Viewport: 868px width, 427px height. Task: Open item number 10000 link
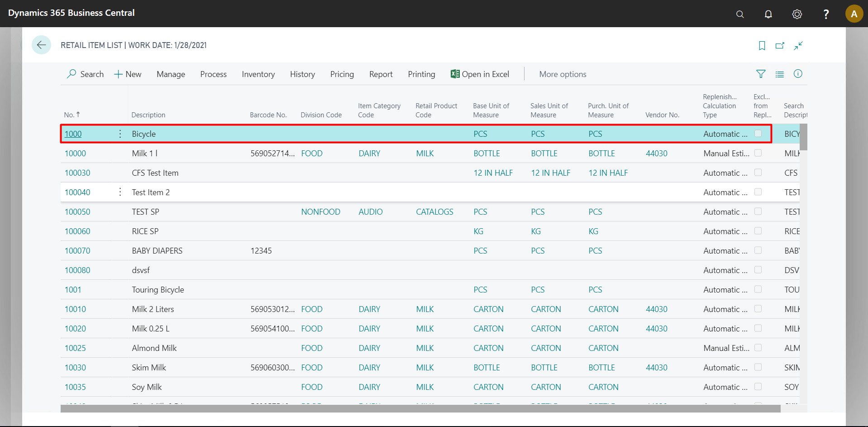75,153
